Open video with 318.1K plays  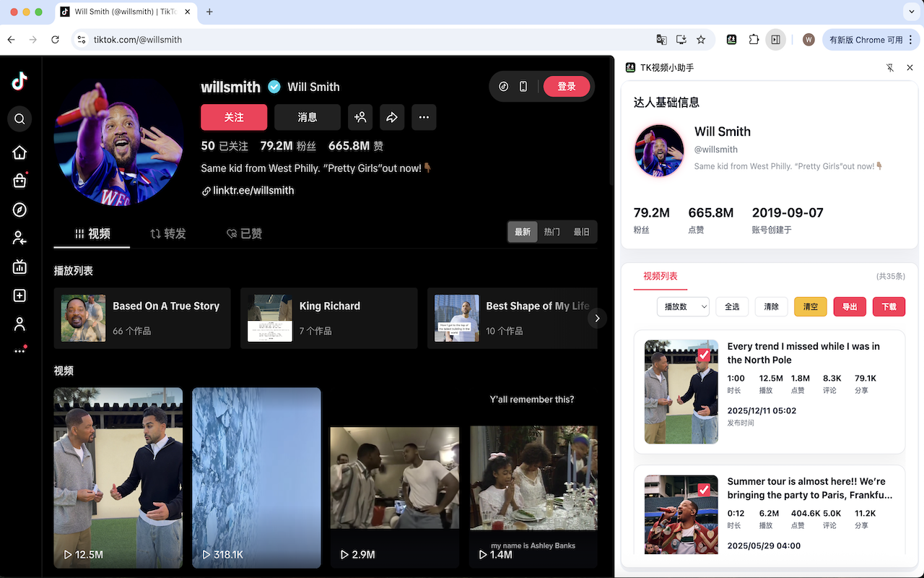[x=256, y=478]
